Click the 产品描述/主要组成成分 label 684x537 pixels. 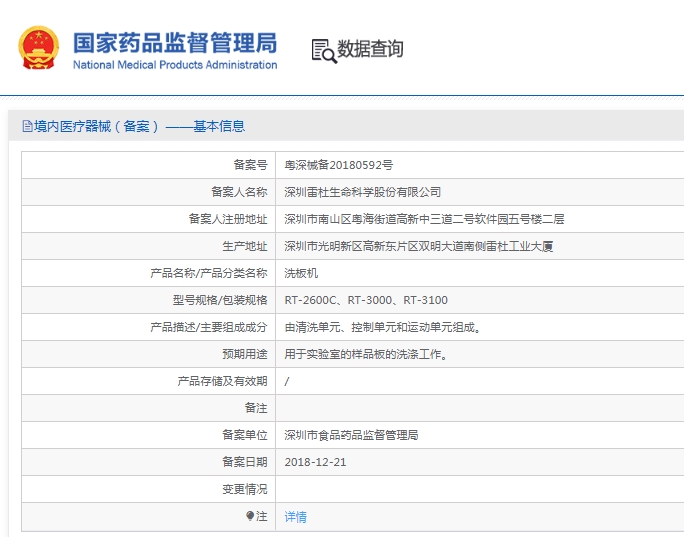click(209, 328)
